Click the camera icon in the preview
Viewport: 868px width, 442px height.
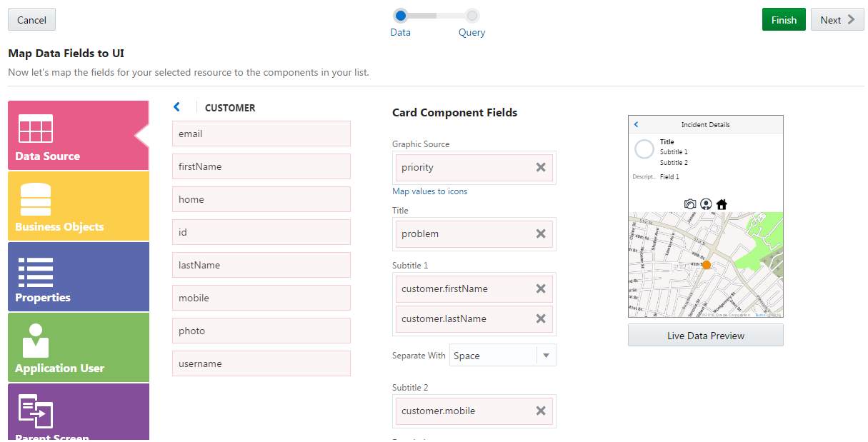690,204
